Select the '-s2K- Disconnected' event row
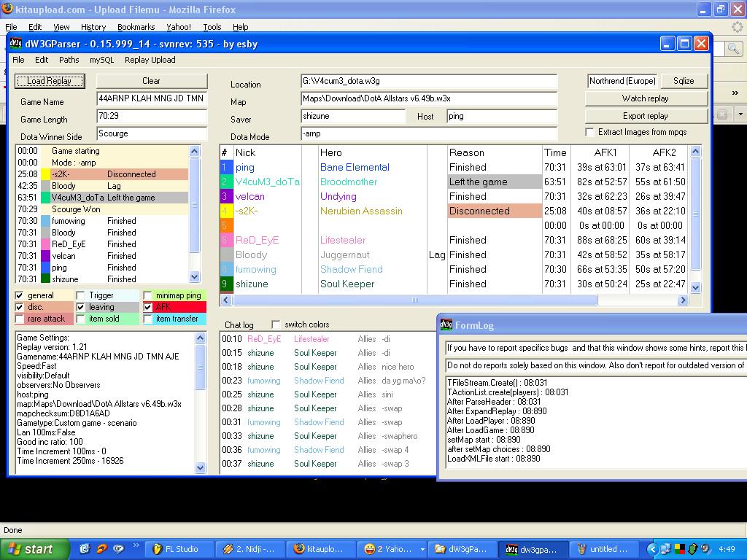747x560 pixels. tap(102, 174)
